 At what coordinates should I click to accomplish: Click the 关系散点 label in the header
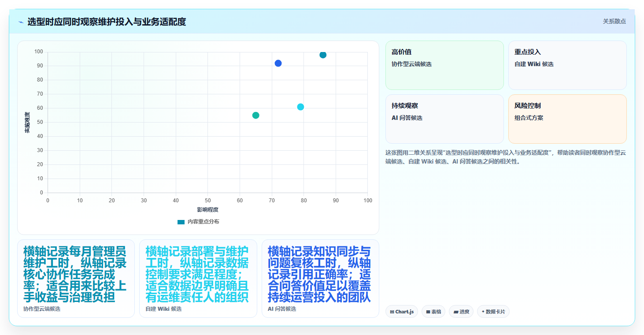(614, 21)
